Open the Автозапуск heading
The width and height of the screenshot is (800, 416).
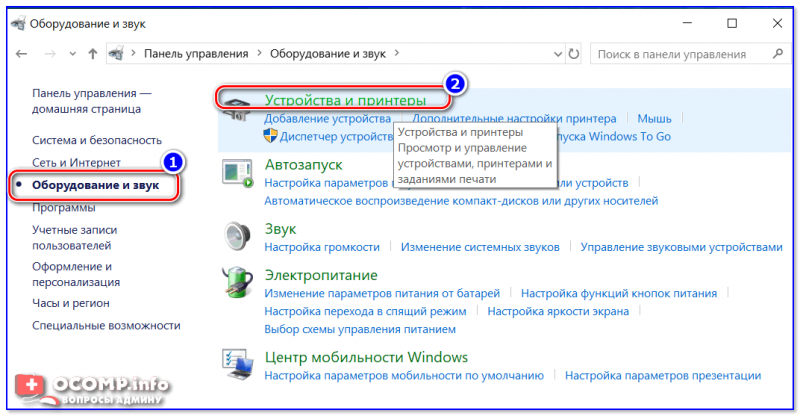point(304,165)
